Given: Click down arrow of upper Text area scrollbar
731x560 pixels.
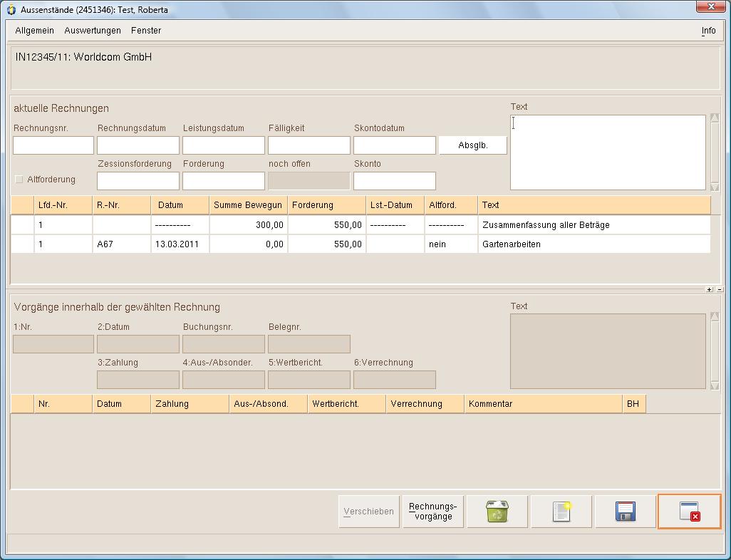Looking at the screenshot, I should pyautogui.click(x=715, y=187).
